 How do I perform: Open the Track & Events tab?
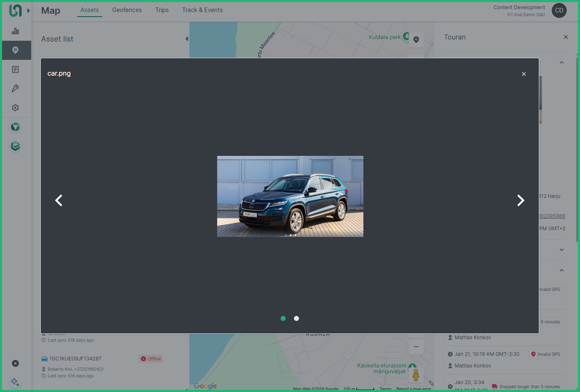click(x=202, y=10)
